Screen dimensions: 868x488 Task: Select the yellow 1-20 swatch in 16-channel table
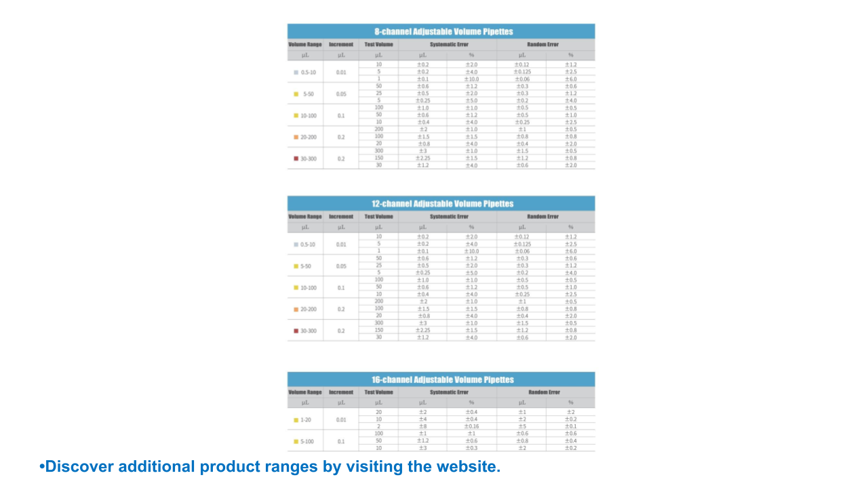[x=296, y=420]
